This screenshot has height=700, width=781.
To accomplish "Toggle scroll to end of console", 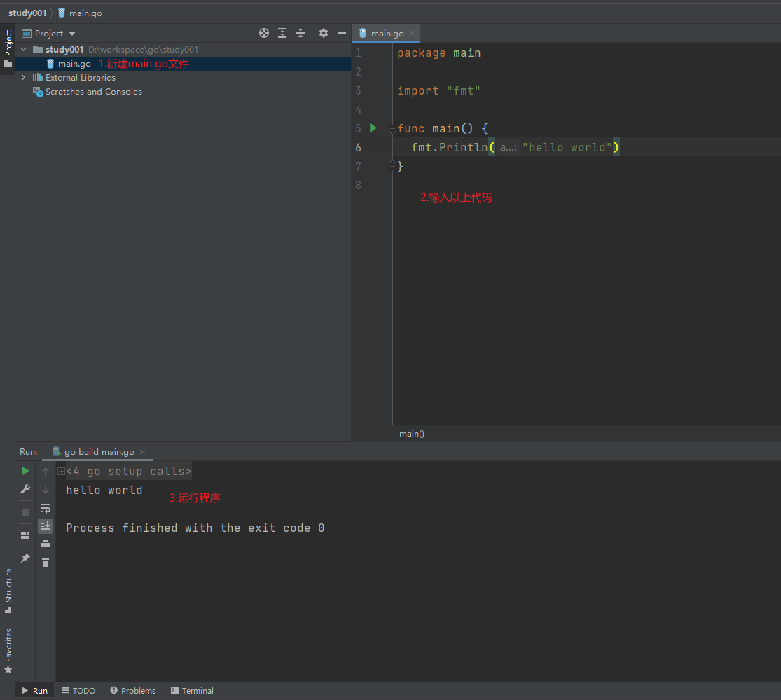I will pyautogui.click(x=46, y=526).
